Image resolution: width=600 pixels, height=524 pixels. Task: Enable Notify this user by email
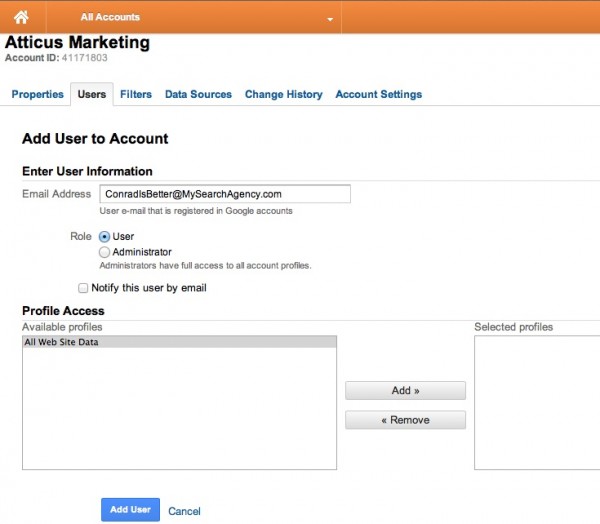[83, 288]
